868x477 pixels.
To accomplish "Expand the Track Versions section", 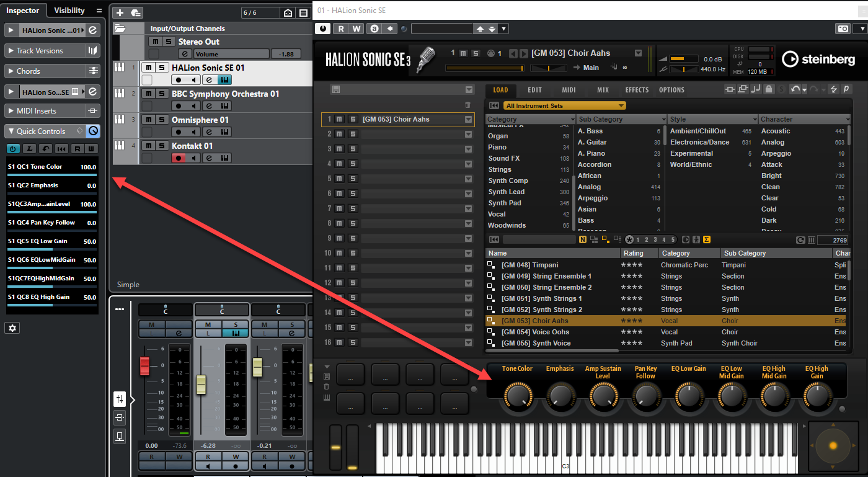I will [x=11, y=51].
